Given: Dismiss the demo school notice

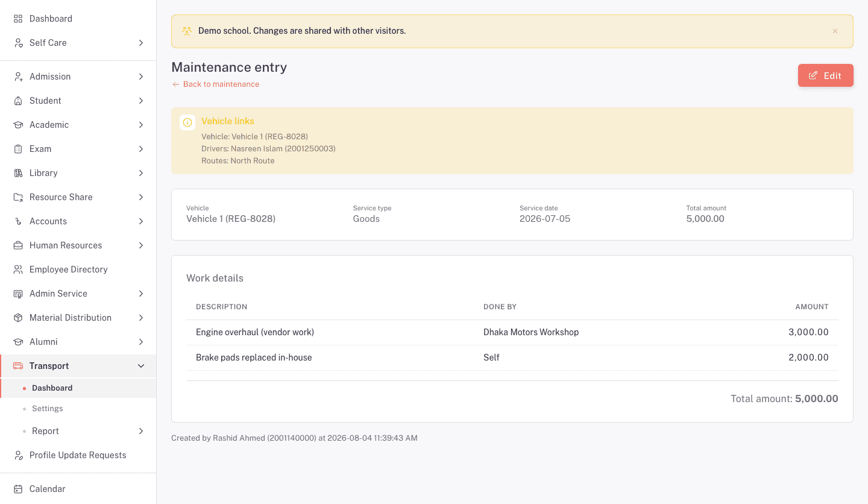Looking at the screenshot, I should pyautogui.click(x=835, y=31).
